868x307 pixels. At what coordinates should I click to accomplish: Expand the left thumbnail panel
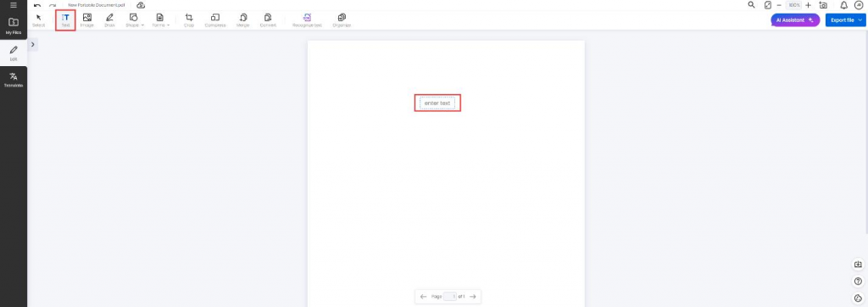point(33,45)
